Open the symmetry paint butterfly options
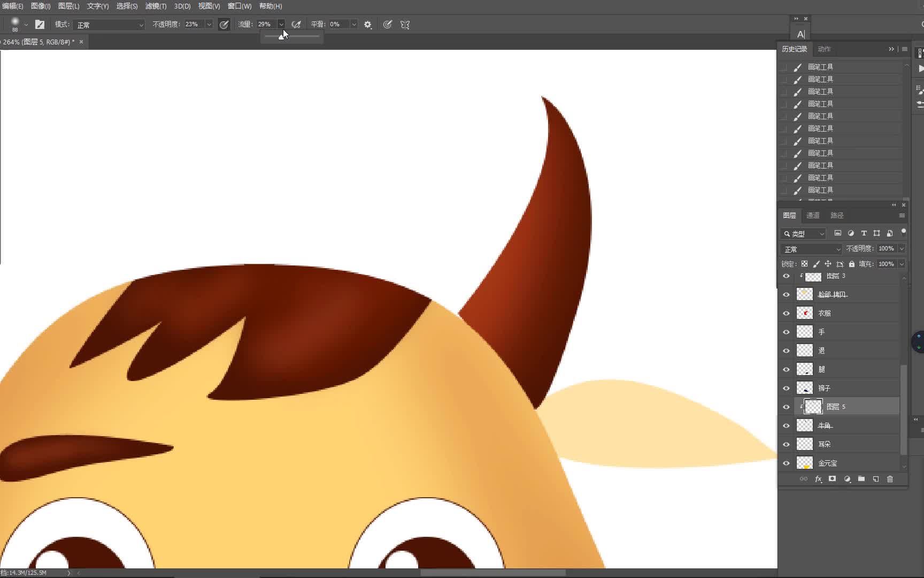The height and width of the screenshot is (578, 924). (405, 25)
